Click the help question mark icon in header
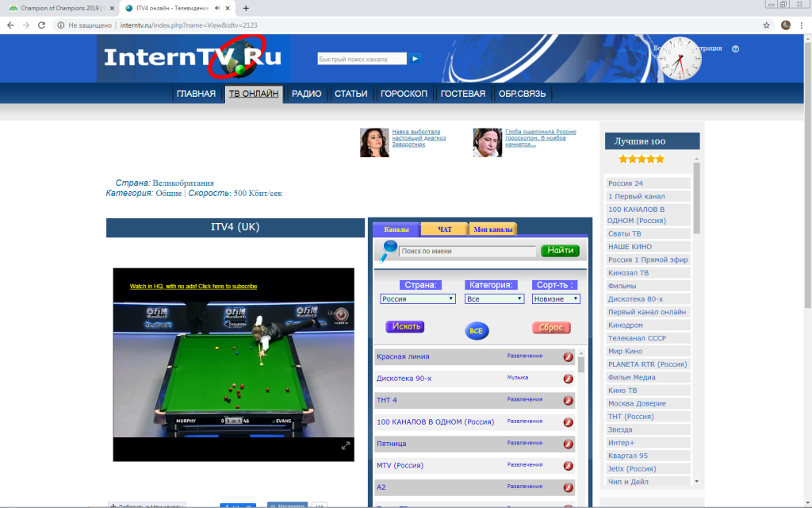The height and width of the screenshot is (508, 812). 735,49
